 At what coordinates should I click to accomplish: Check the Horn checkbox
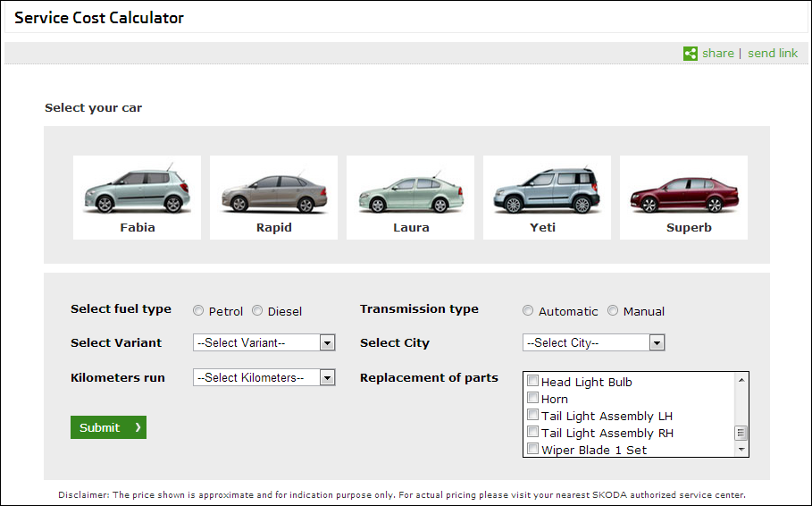tap(533, 398)
